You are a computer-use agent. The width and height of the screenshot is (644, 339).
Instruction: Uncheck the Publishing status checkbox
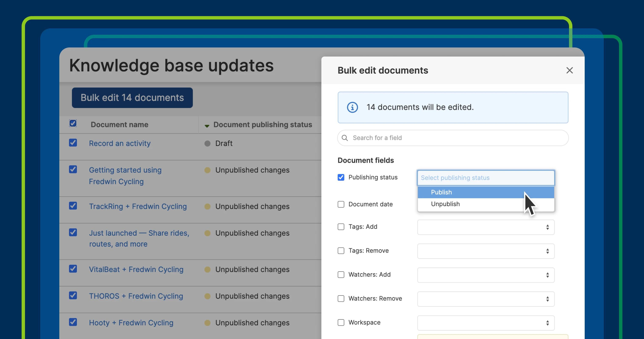[x=341, y=178]
